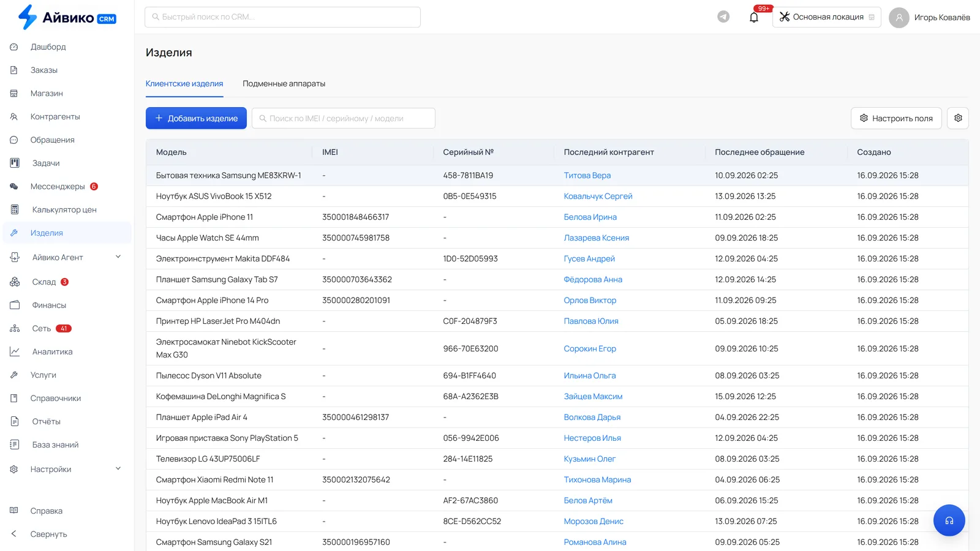This screenshot has height=551, width=980.
Task: Open the Справочники menu item
Action: coord(56,399)
